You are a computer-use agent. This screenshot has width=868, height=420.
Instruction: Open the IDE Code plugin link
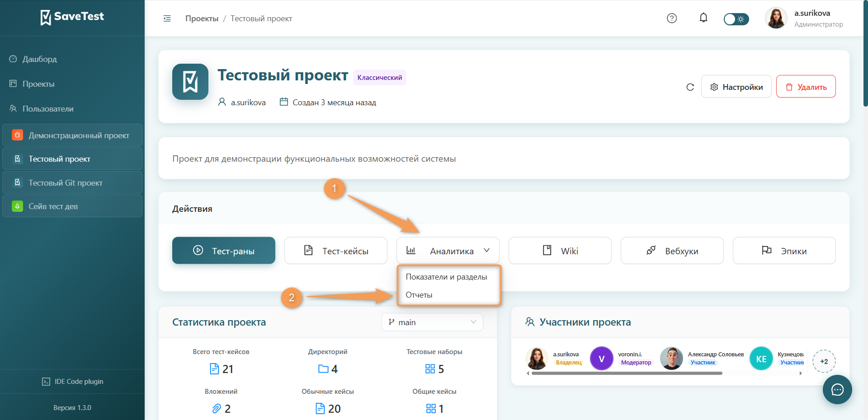(72, 382)
